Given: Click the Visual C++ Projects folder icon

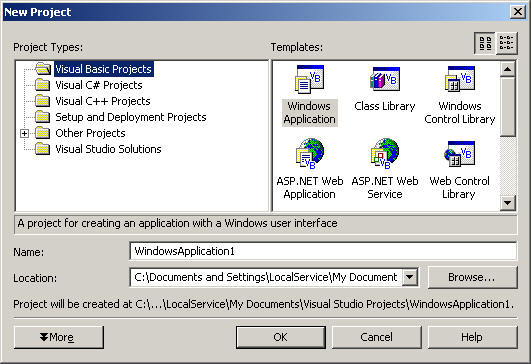Looking at the screenshot, I should [43, 101].
